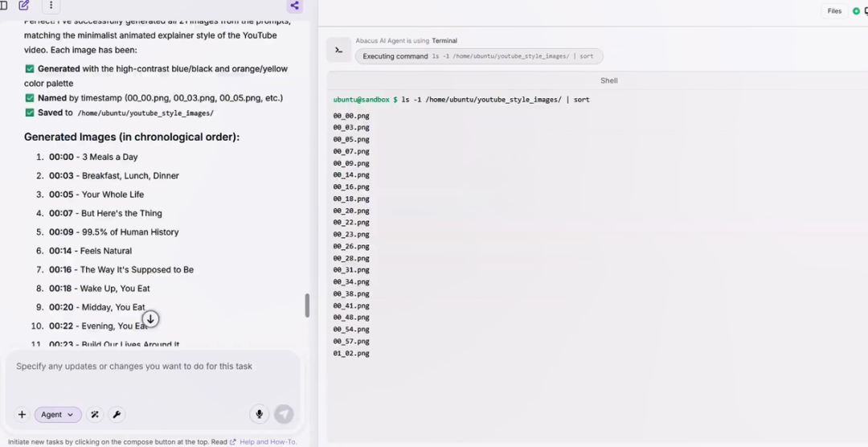Click 01_02.png in the shell output
The width and height of the screenshot is (868, 447).
(351, 354)
